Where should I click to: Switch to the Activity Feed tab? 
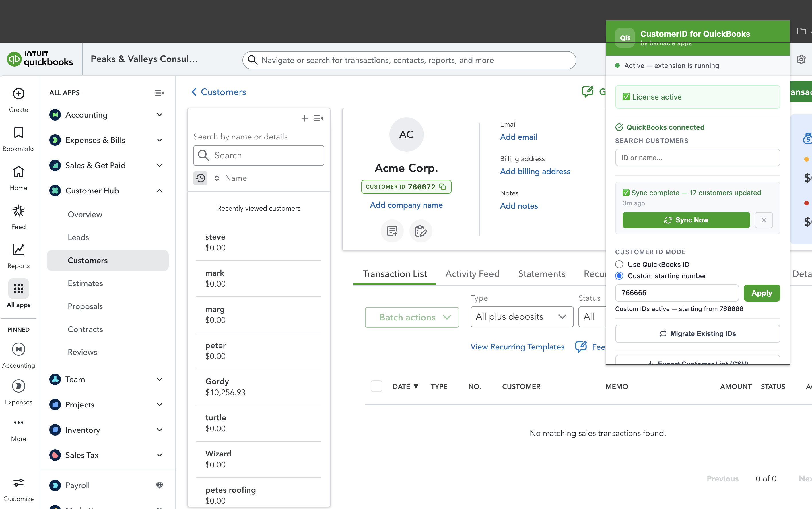click(x=472, y=274)
